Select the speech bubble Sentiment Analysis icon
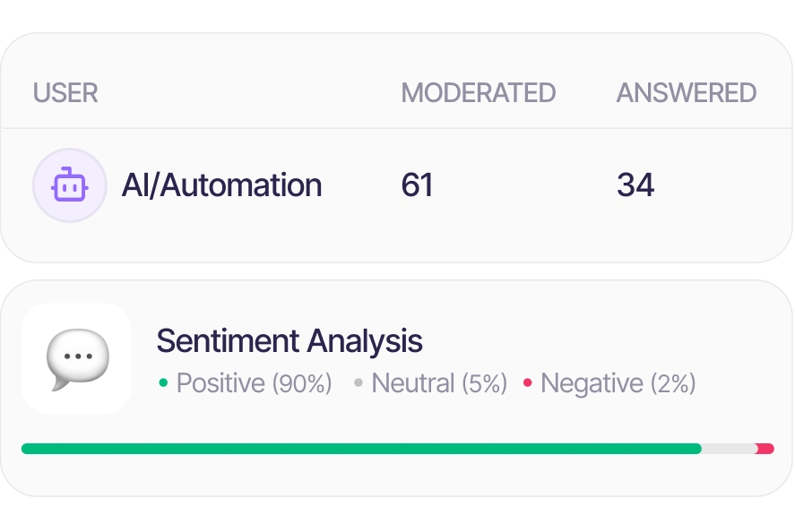The width and height of the screenshot is (795, 532). 77,358
